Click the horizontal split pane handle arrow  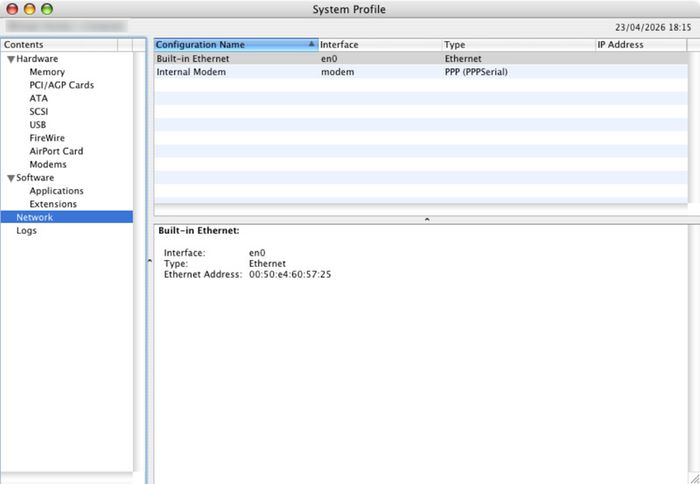427,219
